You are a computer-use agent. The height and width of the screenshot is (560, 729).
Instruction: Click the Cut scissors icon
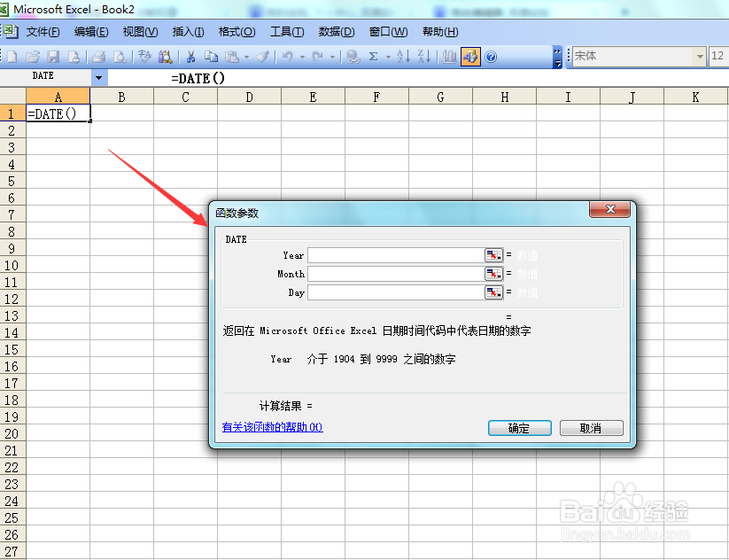pyautogui.click(x=190, y=57)
